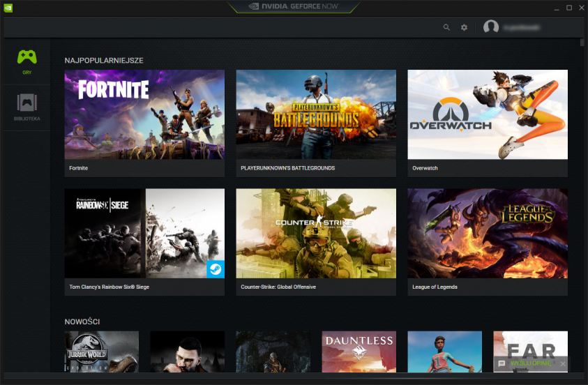Click 'Counter-Strike: Global Offensive' label
Screen dimensions: 588x385
278,287
